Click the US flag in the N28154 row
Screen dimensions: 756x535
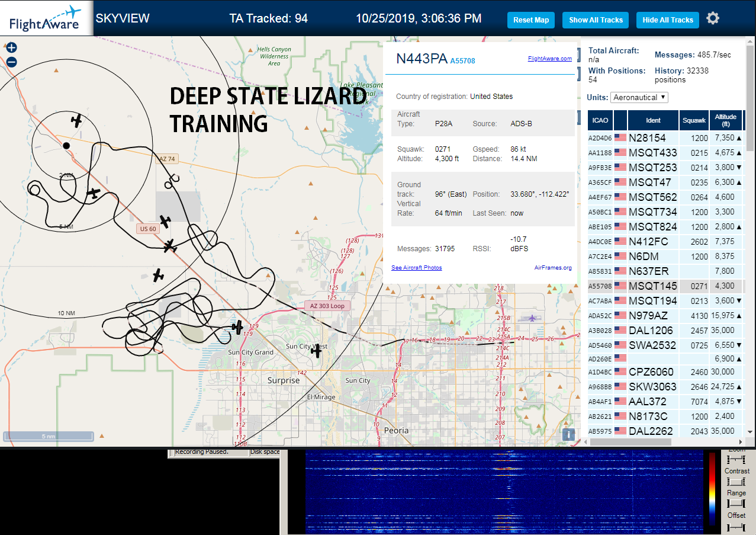click(620, 137)
